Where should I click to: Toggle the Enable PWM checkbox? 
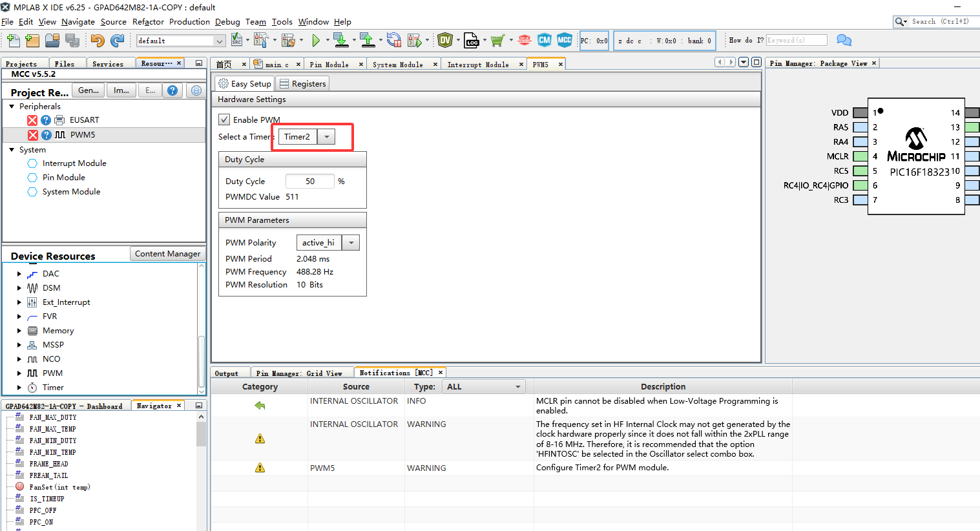coord(224,120)
